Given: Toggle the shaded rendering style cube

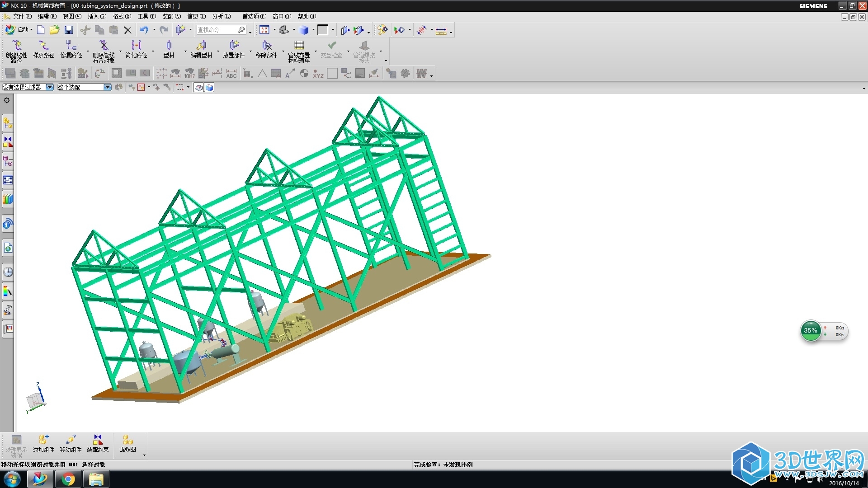Looking at the screenshot, I should coord(304,30).
